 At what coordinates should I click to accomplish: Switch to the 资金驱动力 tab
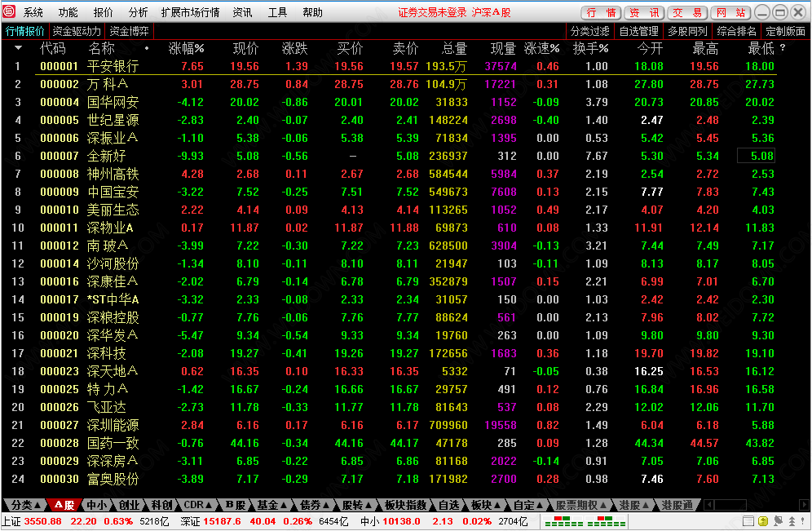coord(77,31)
